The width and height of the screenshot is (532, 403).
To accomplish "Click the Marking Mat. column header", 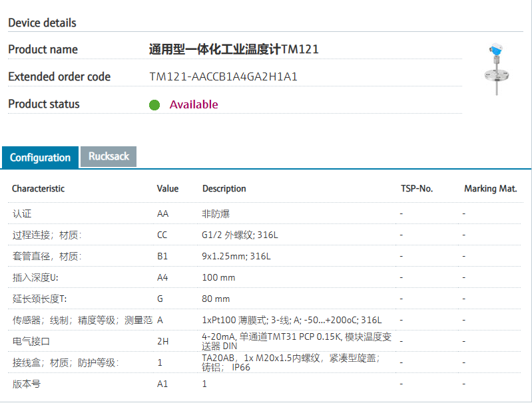I will (490, 189).
